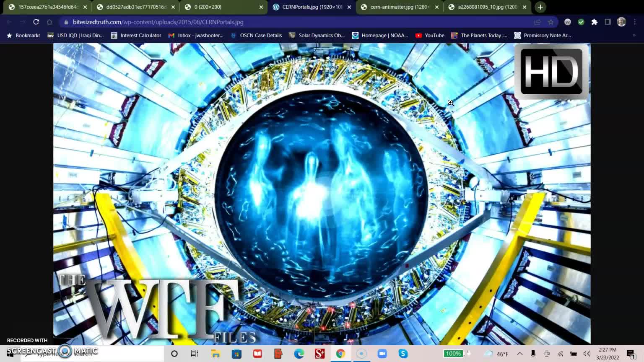Open Skype from the taskbar

coord(403,354)
